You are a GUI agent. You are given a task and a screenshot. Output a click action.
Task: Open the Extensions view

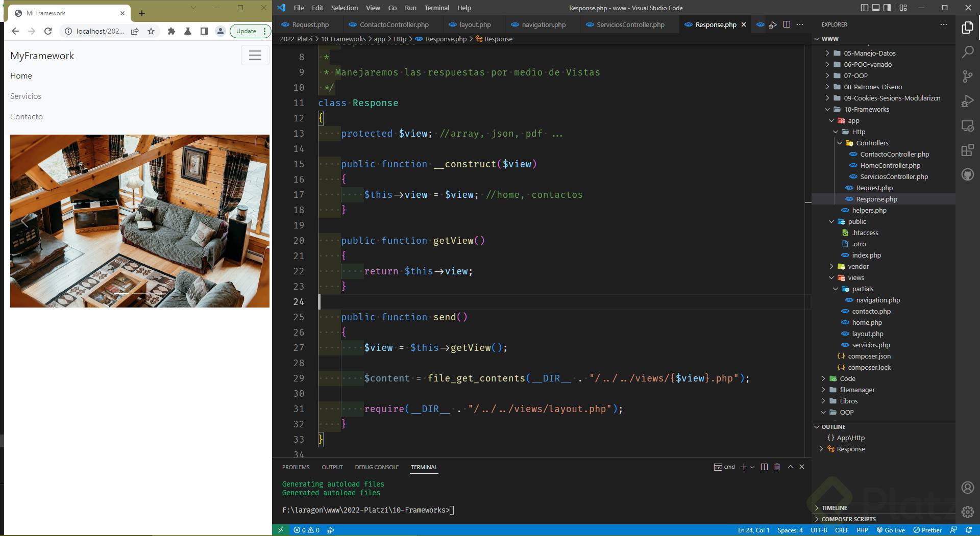(x=967, y=150)
